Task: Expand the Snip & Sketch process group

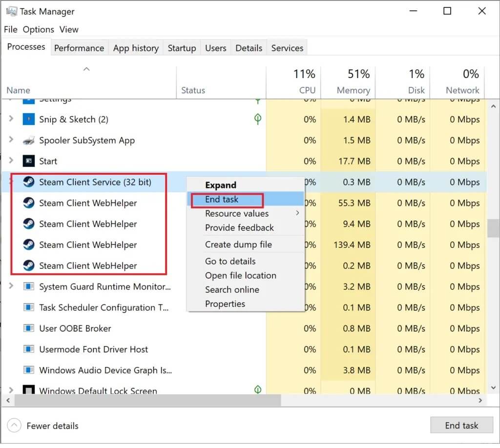Action: pos(11,120)
